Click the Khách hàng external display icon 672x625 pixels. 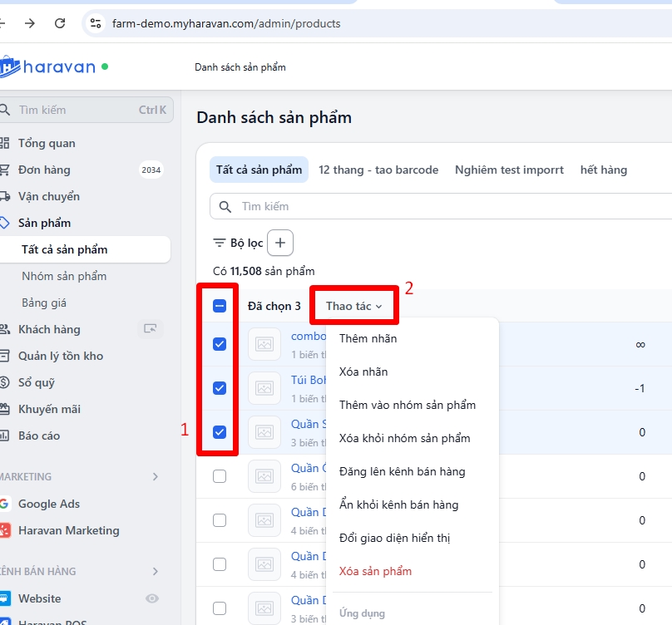pyautogui.click(x=150, y=329)
